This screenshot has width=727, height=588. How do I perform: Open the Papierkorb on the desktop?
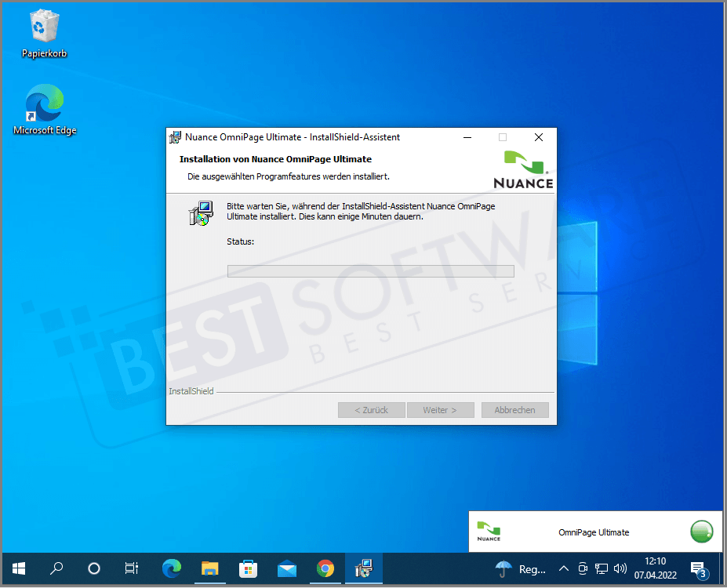click(43, 27)
